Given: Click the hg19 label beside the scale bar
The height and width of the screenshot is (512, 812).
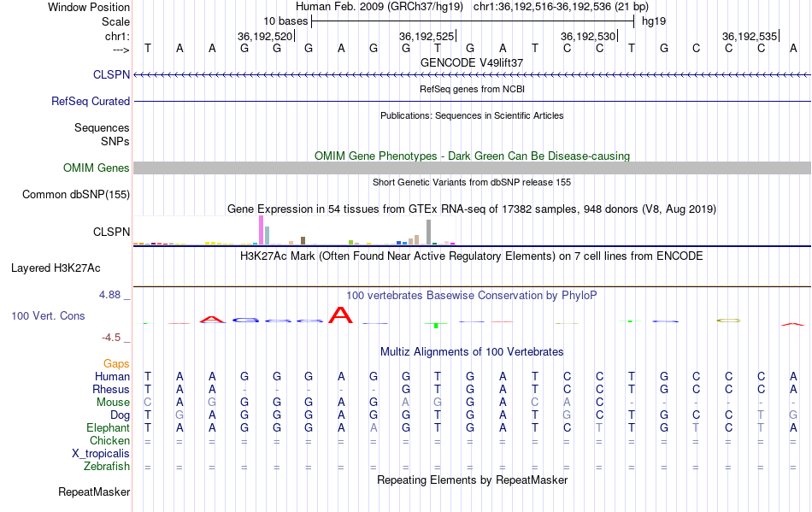Looking at the screenshot, I should (654, 21).
